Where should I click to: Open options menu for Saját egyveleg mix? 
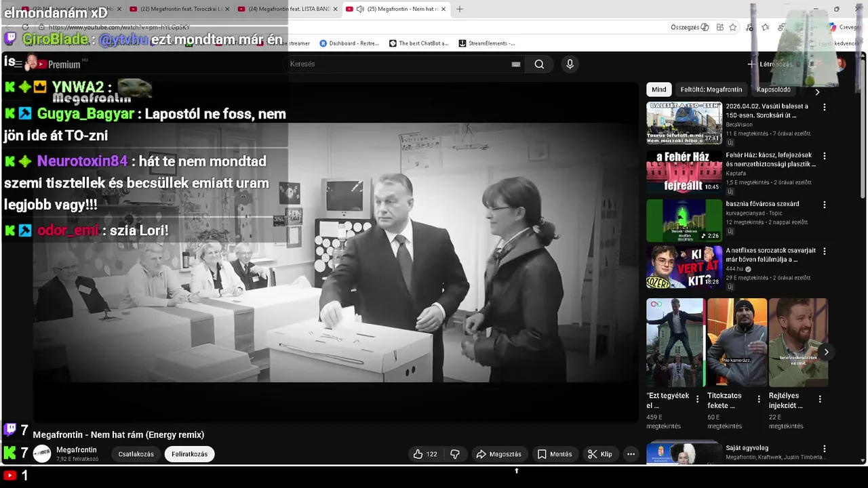pos(825,449)
